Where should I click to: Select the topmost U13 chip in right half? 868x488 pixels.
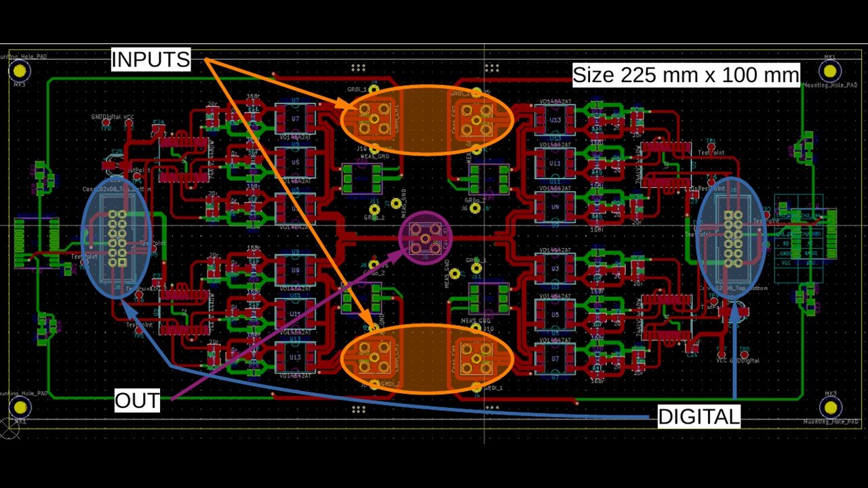555,120
